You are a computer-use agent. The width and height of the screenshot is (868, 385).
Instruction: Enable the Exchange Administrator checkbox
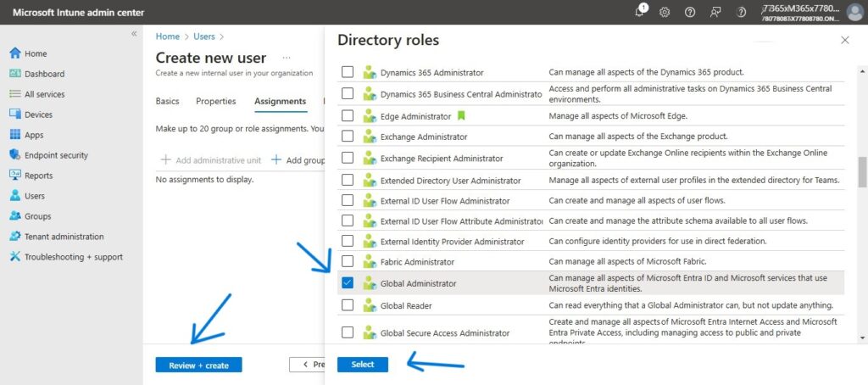[x=348, y=137]
